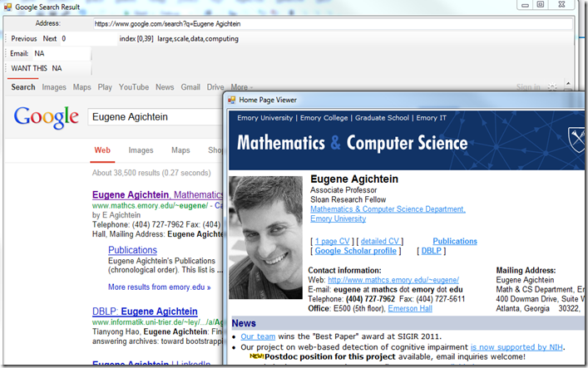Open Gmail from the Google top bar

coord(190,87)
